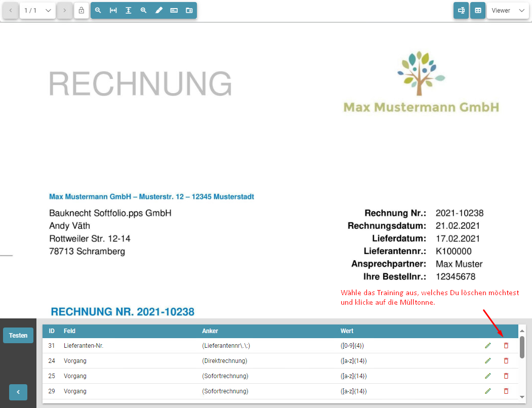Sort table by Feld column header

coord(69,331)
